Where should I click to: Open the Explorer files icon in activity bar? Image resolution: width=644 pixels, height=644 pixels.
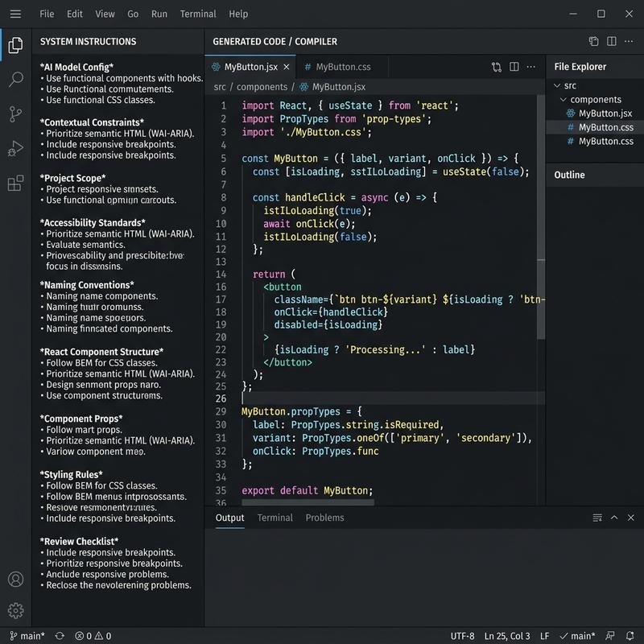click(x=15, y=45)
